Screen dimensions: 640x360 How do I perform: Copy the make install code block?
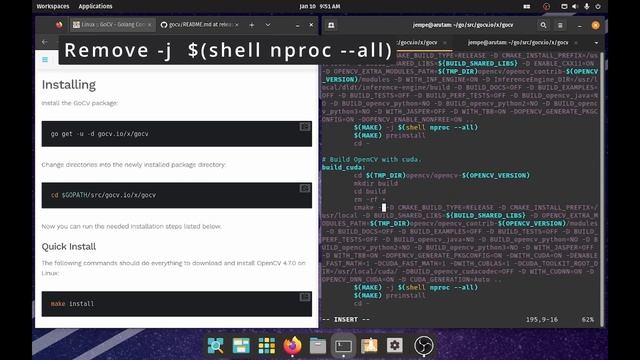pyautogui.click(x=304, y=297)
